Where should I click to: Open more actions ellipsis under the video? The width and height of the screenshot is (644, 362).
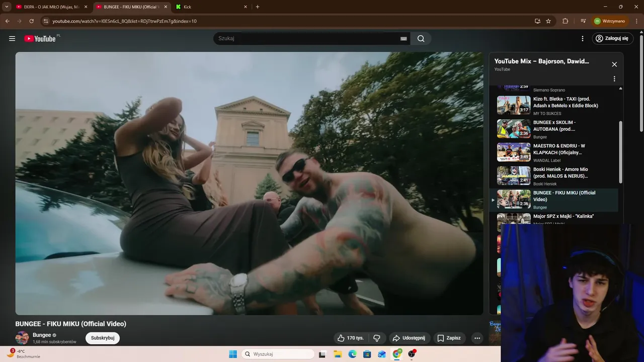click(x=477, y=338)
